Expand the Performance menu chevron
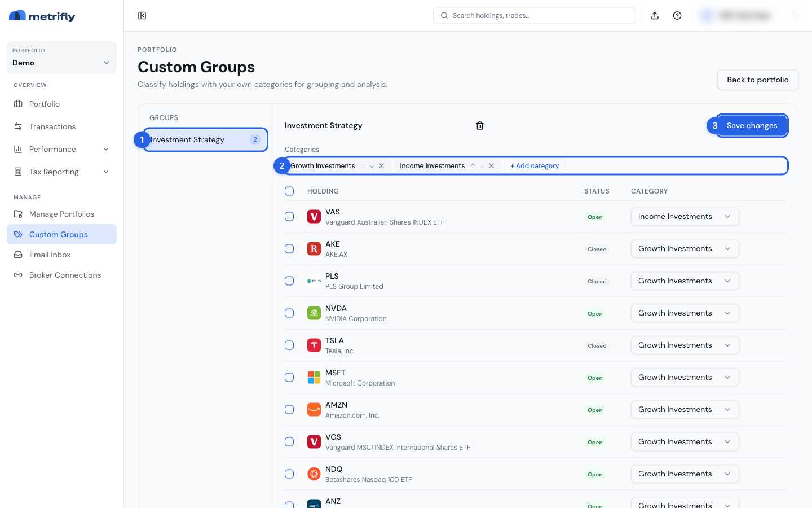This screenshot has width=812, height=508. (106, 149)
